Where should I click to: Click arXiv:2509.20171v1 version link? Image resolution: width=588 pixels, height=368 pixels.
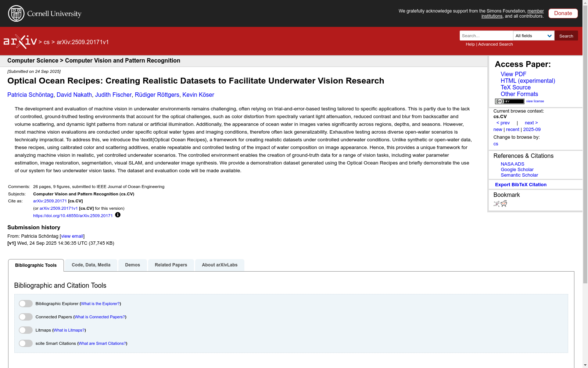coord(59,208)
